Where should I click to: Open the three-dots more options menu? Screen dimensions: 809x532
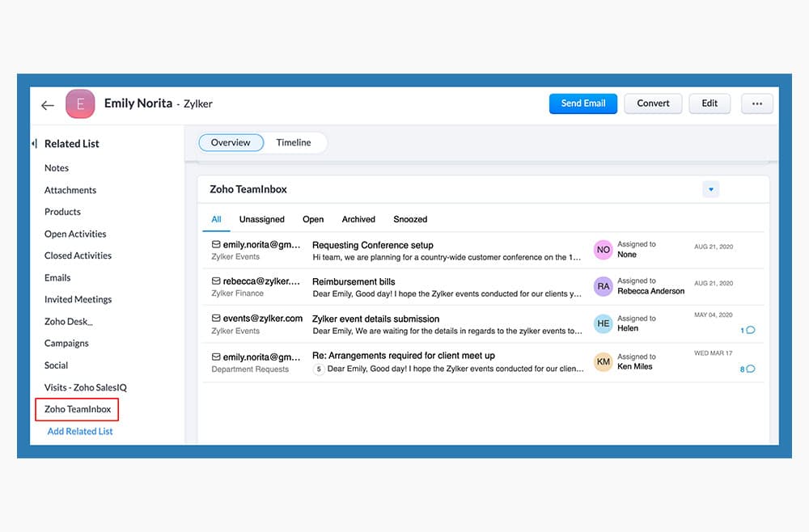[x=757, y=103]
